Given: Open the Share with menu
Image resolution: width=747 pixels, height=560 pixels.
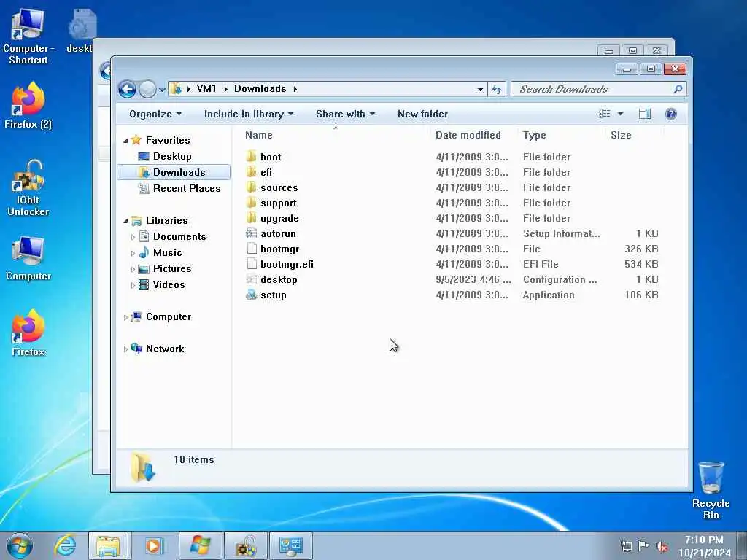Looking at the screenshot, I should pos(345,114).
